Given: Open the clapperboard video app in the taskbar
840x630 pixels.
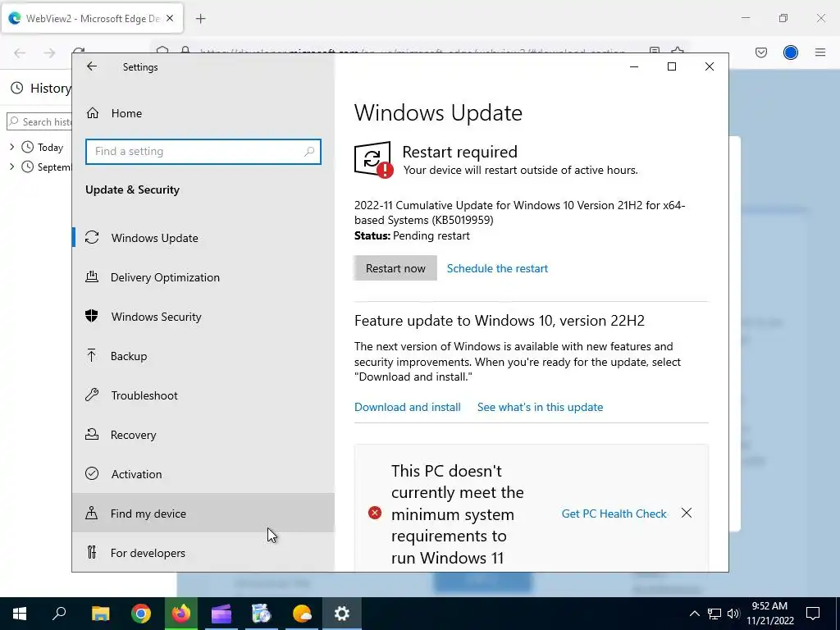Looking at the screenshot, I should click(221, 614).
